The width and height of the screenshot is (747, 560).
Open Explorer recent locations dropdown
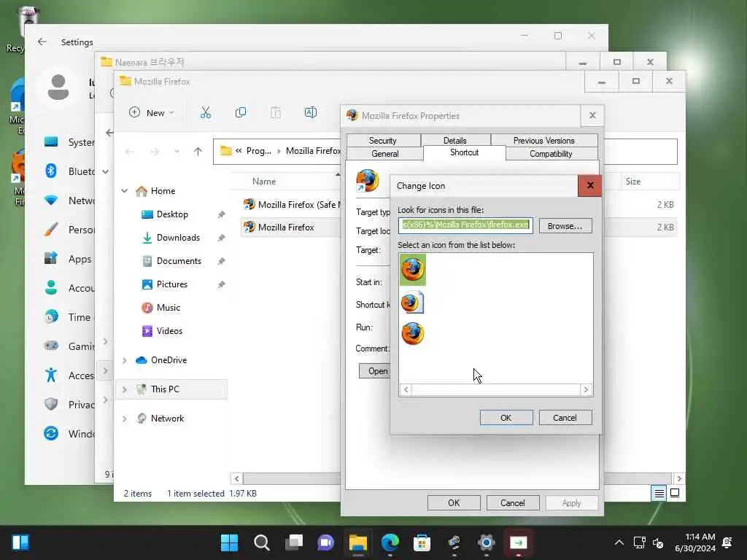point(177,152)
